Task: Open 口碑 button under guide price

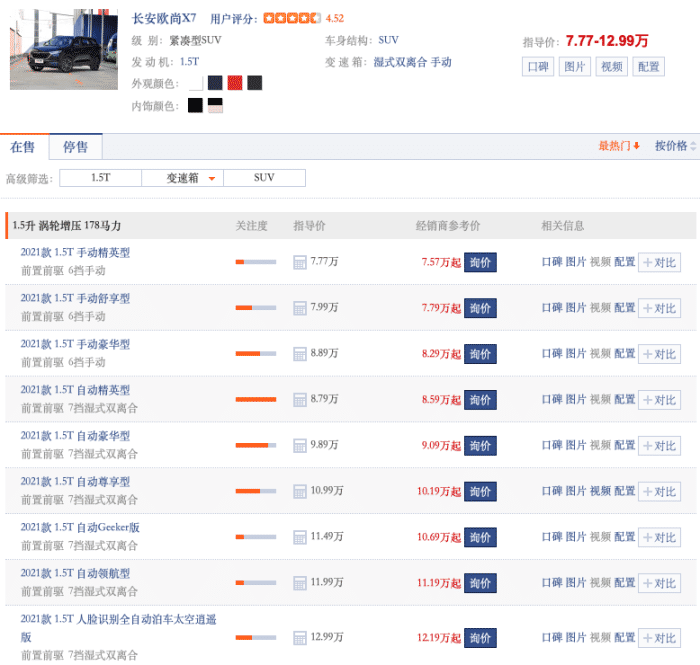Action: pyautogui.click(x=538, y=66)
